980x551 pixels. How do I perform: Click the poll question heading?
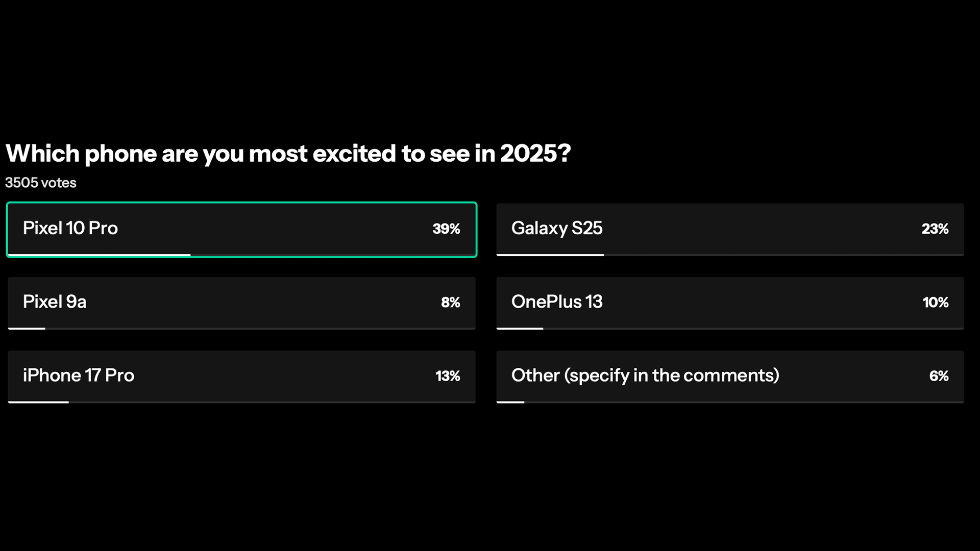point(288,153)
